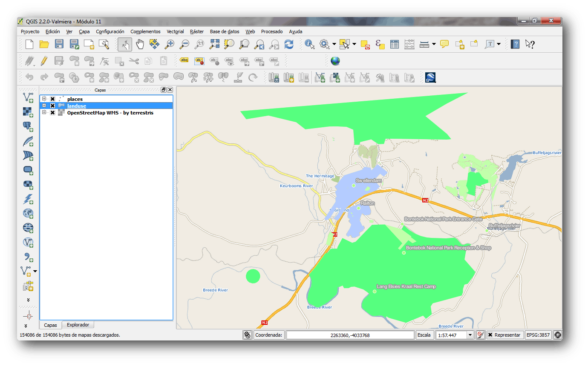Switch to the Explorador tab
Screen dimensions: 588x366
click(x=78, y=325)
